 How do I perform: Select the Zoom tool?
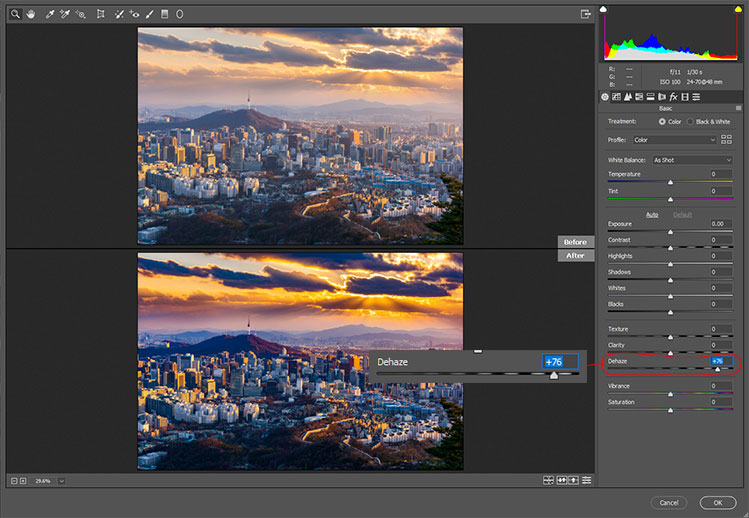15,14
